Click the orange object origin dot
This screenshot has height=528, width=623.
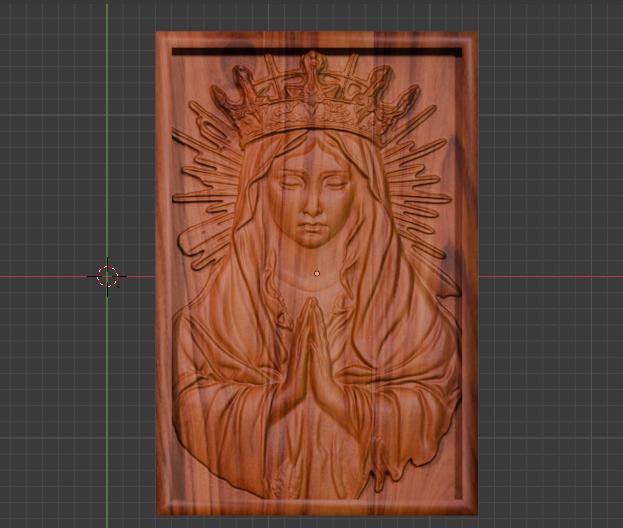pos(317,273)
